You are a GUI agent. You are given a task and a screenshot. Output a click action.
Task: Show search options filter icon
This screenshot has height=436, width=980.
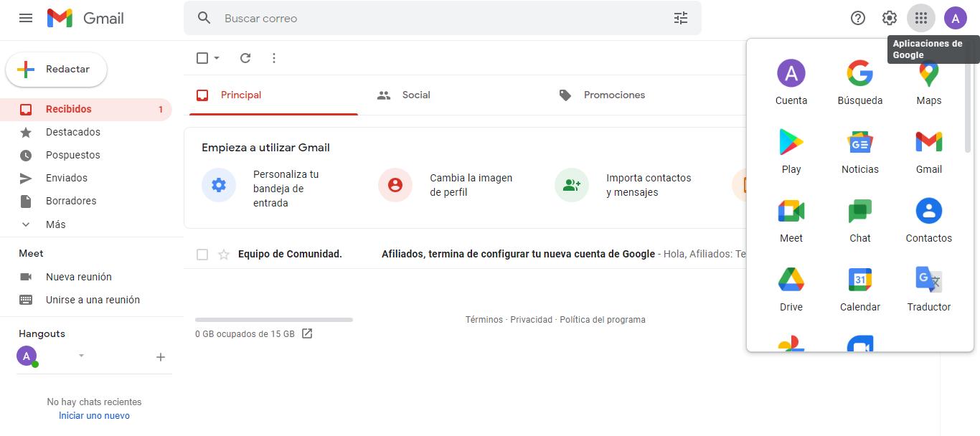click(x=681, y=18)
